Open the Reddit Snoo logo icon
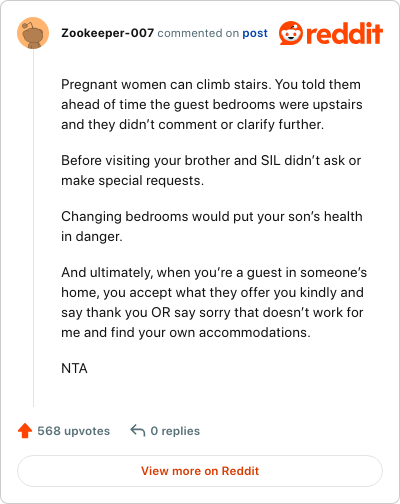Viewport: 400px width, 504px height. 291,33
